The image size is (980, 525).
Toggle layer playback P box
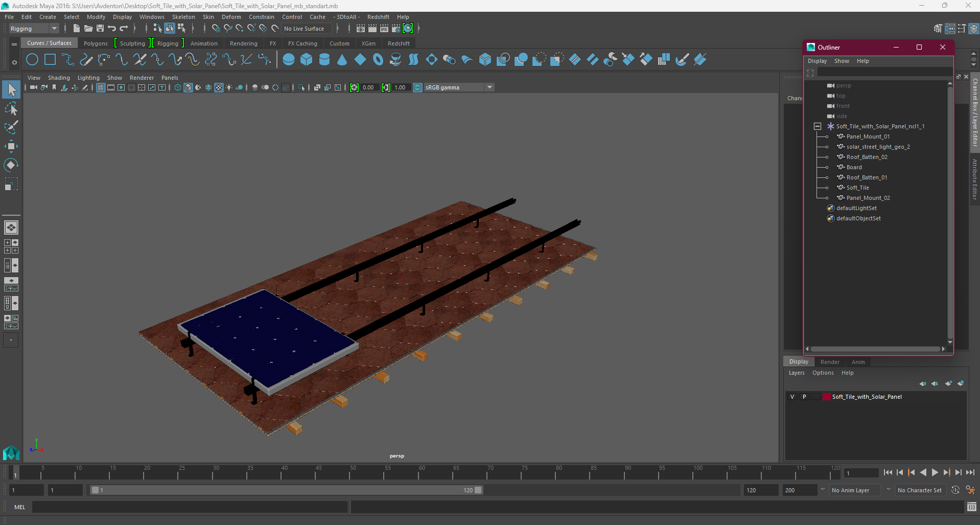(x=804, y=397)
